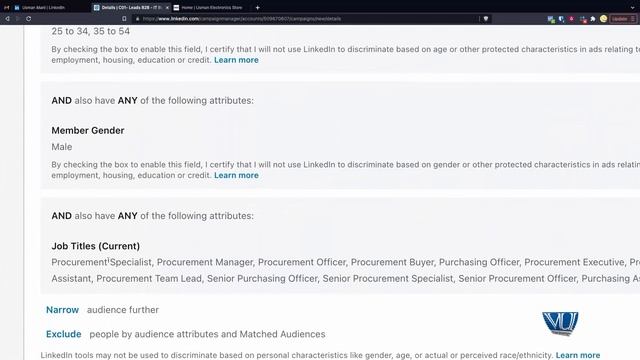Open Learn more link in bottom discrimination notice
The width and height of the screenshot is (640, 360).
(578, 355)
